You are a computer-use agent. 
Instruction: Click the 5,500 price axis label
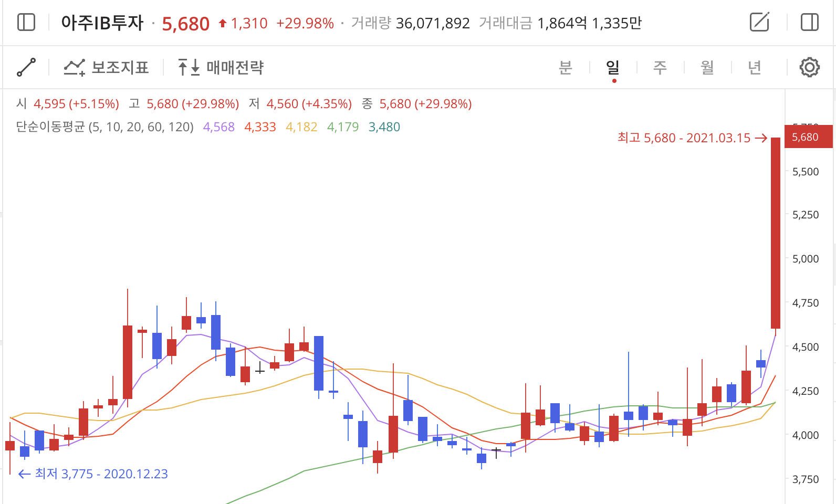[x=806, y=172]
